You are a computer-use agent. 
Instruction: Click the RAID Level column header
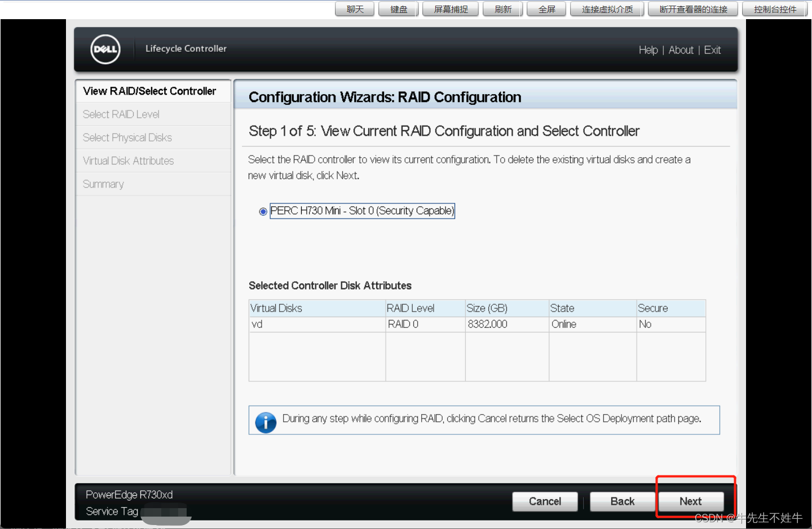click(425, 308)
